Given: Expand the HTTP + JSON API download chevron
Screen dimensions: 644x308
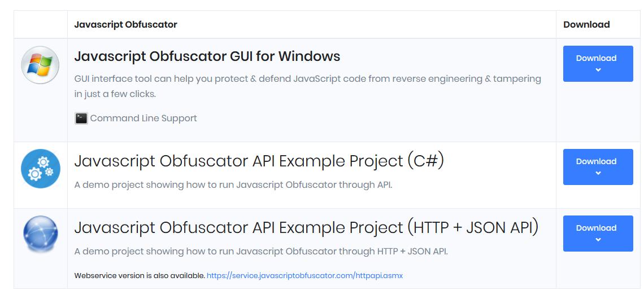Looking at the screenshot, I should coord(598,240).
